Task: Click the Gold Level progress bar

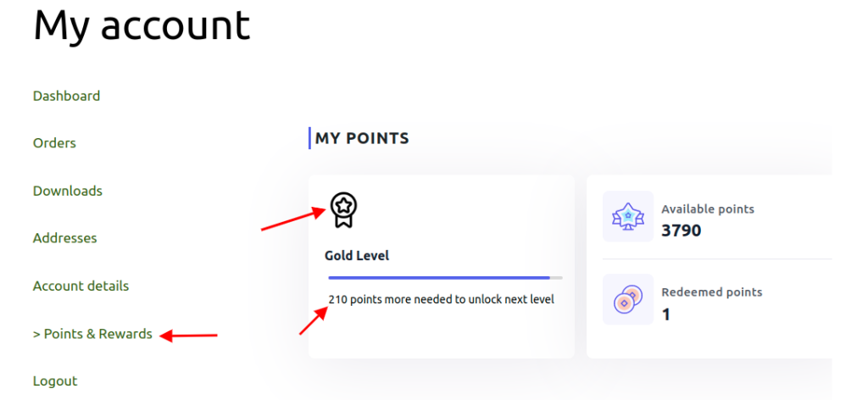Action: pos(446,278)
